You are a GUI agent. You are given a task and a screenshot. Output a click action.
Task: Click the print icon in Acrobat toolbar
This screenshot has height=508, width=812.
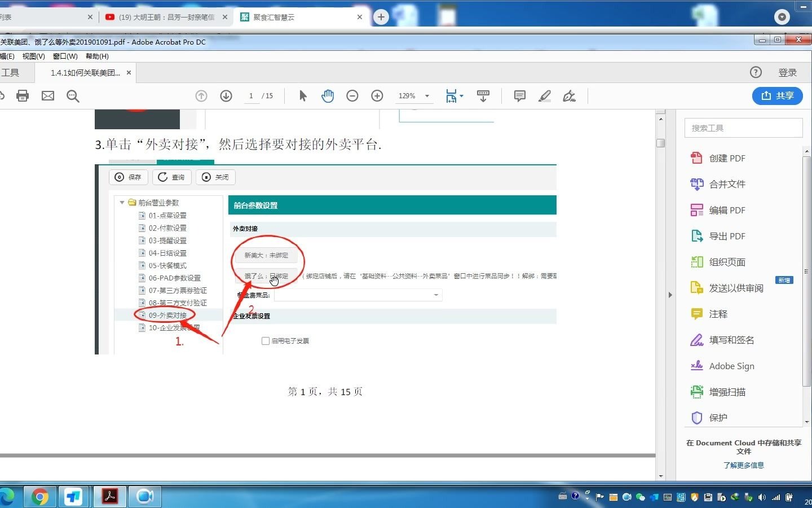tap(23, 96)
